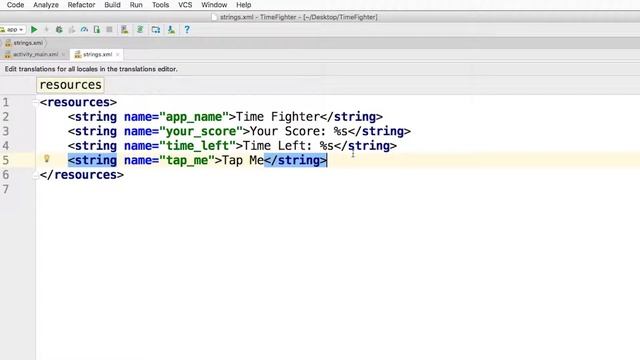640x360 pixels.
Task: Click the blue Help question mark icon
Action: (x=187, y=29)
